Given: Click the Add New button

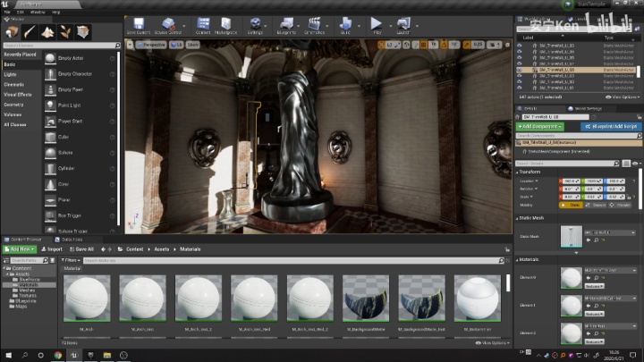Looking at the screenshot, I should (x=20, y=249).
